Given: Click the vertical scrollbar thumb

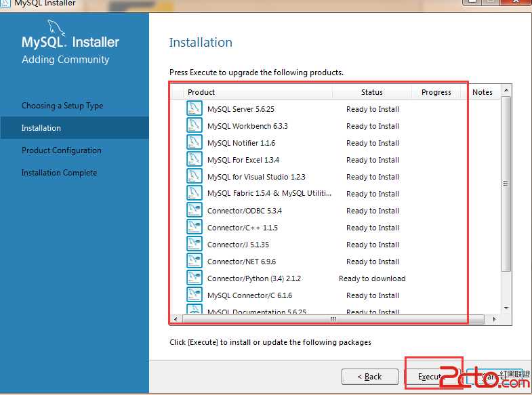Looking at the screenshot, I should 506,184.
